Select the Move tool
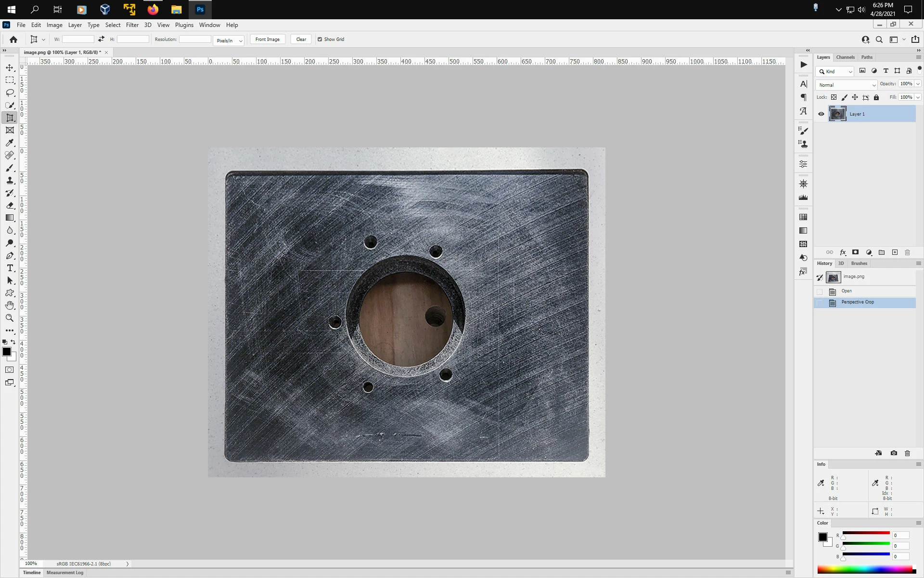Image resolution: width=924 pixels, height=578 pixels. 10,68
